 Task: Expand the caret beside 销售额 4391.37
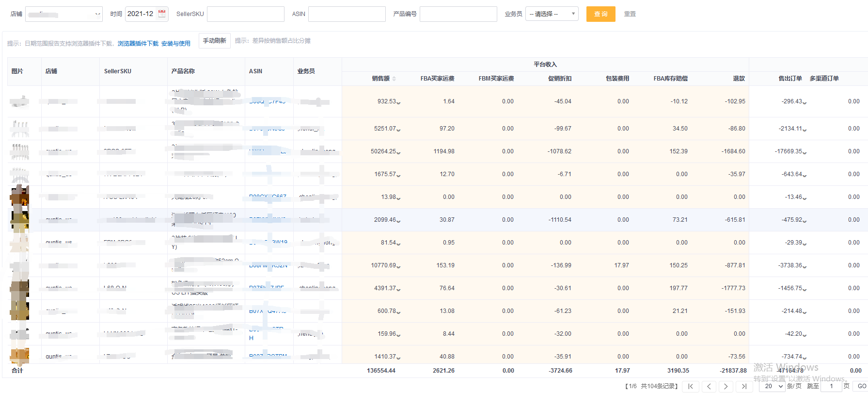tap(398, 290)
